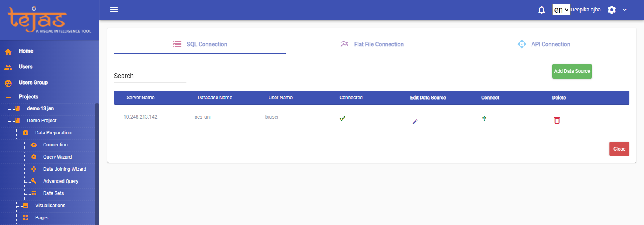
Task: Click the Tejas logo
Action: 49,19
